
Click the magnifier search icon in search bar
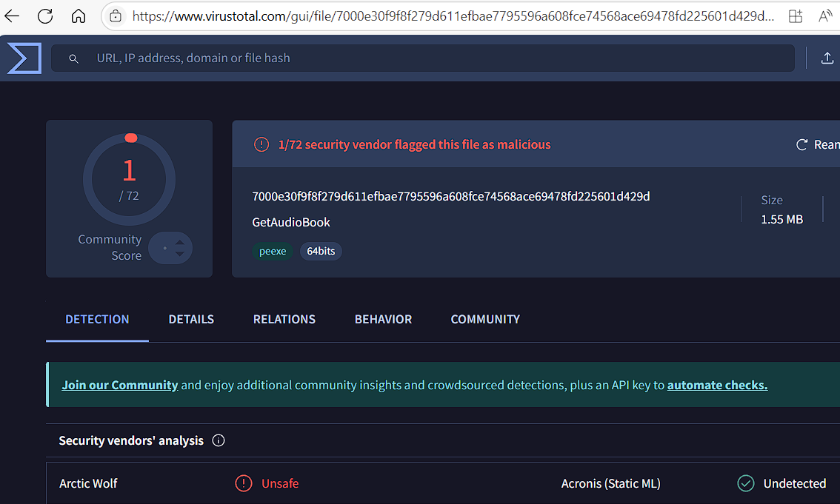tap(73, 58)
